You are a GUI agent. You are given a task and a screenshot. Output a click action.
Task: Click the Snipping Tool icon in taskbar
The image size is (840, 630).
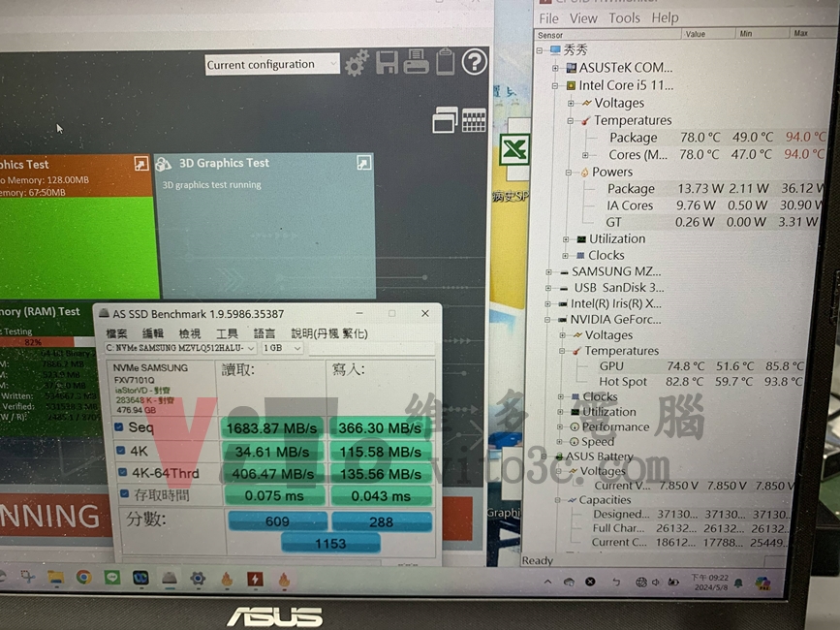pyautogui.click(x=28, y=577)
